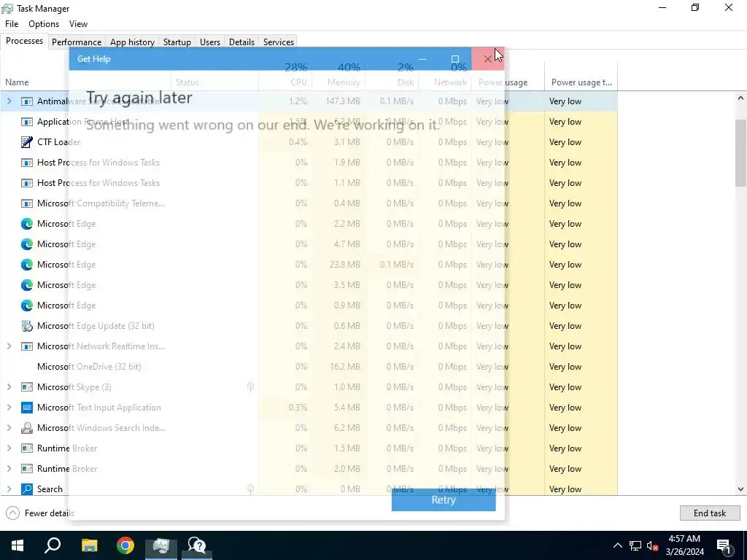
Task: Click the first Microsoft Edge icon
Action: pyautogui.click(x=27, y=224)
